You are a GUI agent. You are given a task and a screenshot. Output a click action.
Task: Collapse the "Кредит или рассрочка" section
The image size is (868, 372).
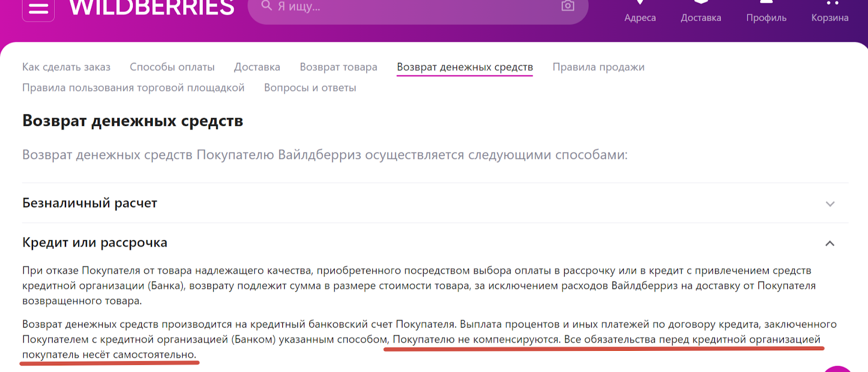pos(435,243)
